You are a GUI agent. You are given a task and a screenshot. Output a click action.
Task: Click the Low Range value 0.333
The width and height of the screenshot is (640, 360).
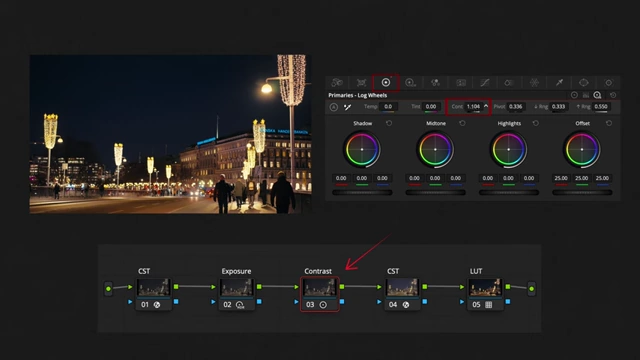point(558,107)
